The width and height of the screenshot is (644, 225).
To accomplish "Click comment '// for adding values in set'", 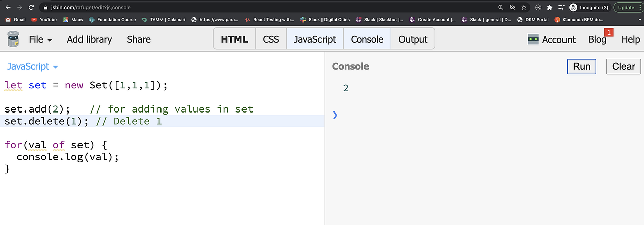I will coord(172,109).
